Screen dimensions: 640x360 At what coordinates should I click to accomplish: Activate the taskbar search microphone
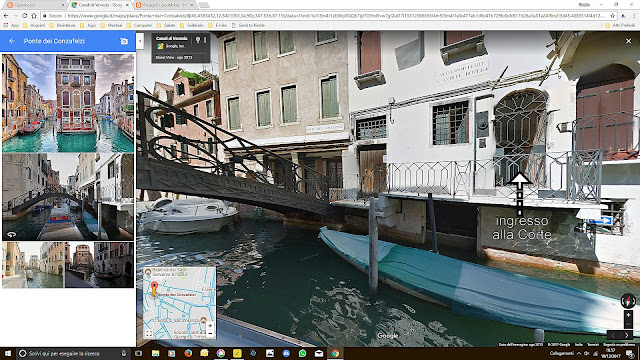coord(123,353)
